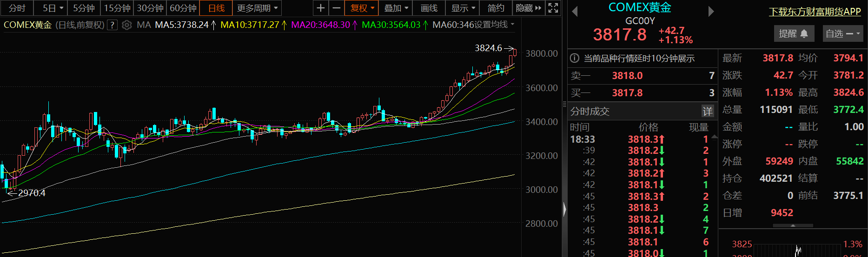
Task: Go to previous instrument with left arrow
Action: (x=575, y=12)
